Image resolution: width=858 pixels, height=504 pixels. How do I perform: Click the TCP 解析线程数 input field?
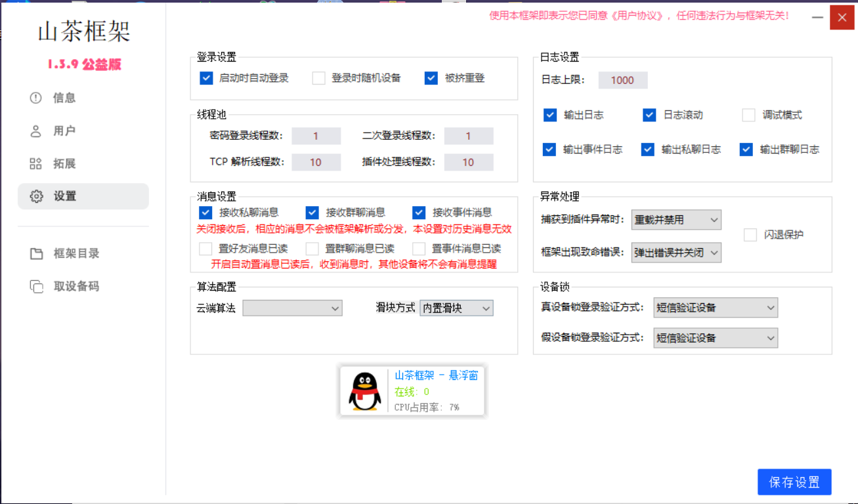tap(316, 162)
